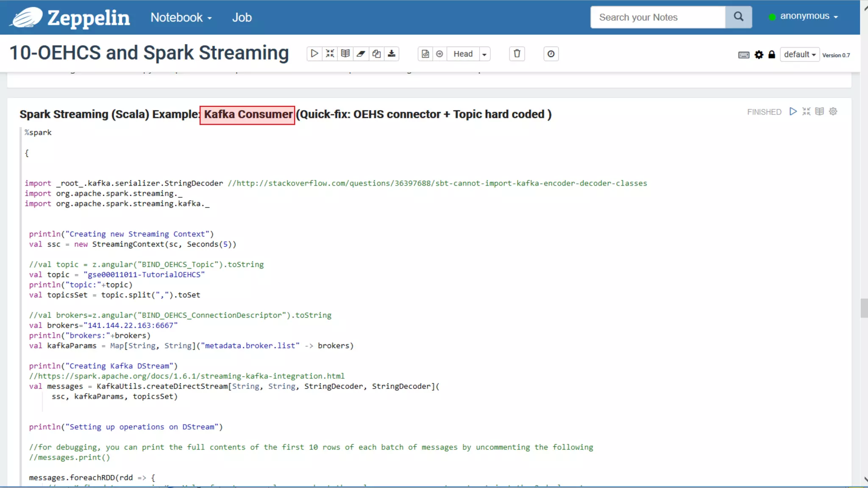Open version control commit icon
Viewport: 868px width, 488px height.
(x=425, y=54)
